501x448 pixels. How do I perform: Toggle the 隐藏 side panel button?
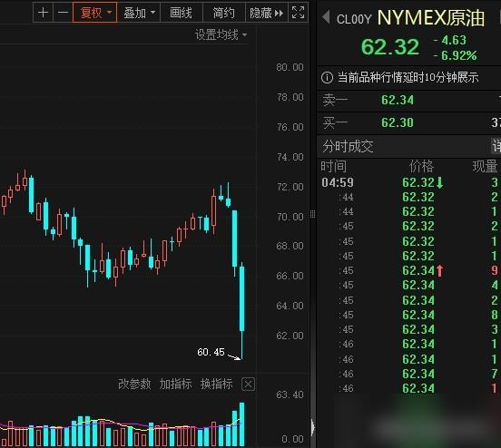coord(267,13)
